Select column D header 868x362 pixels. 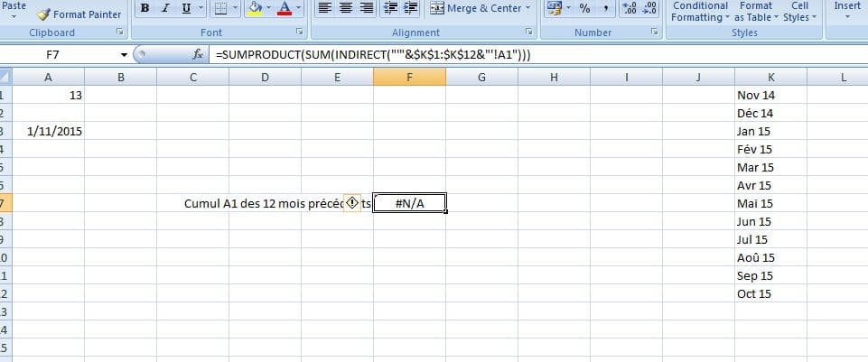[266, 78]
